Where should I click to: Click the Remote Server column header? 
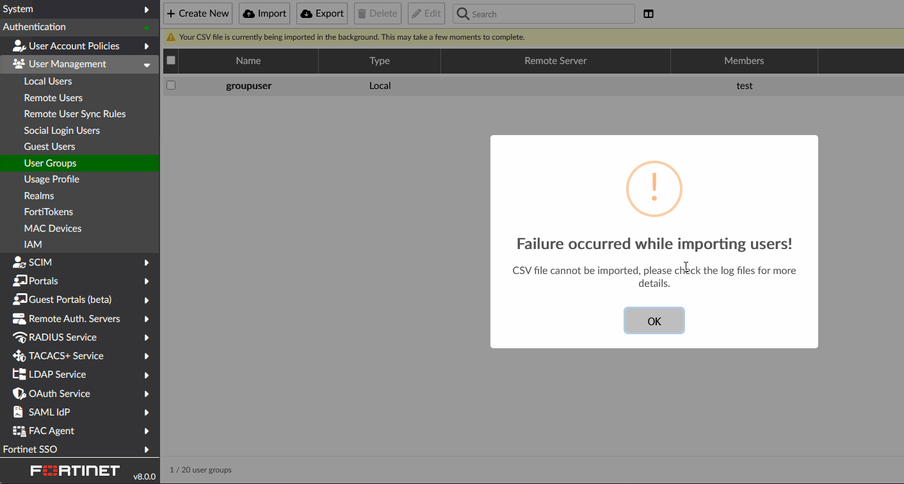click(x=555, y=60)
